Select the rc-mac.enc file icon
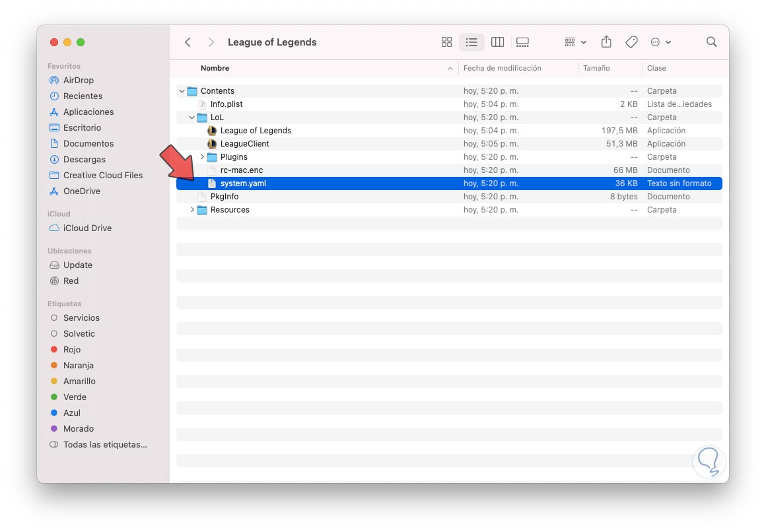766x532 pixels. [212, 170]
